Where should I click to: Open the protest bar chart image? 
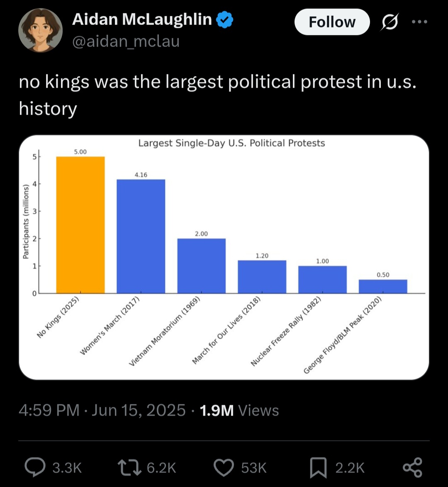click(224, 257)
